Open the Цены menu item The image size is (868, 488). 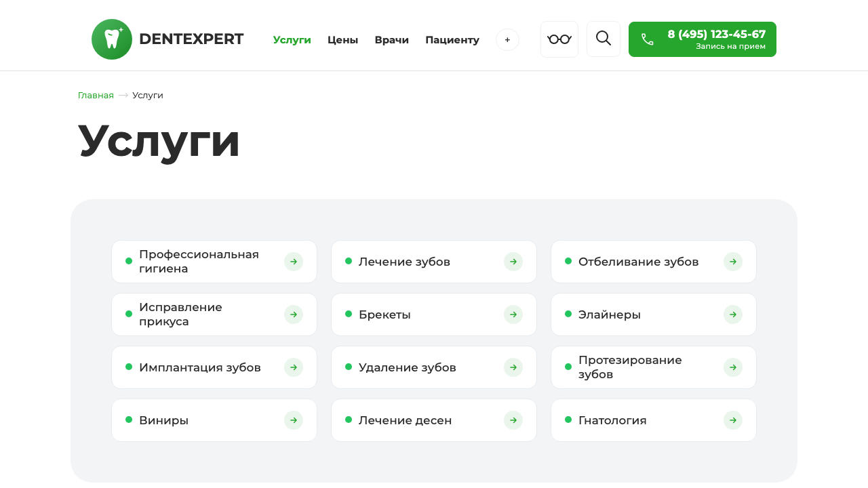pos(343,40)
